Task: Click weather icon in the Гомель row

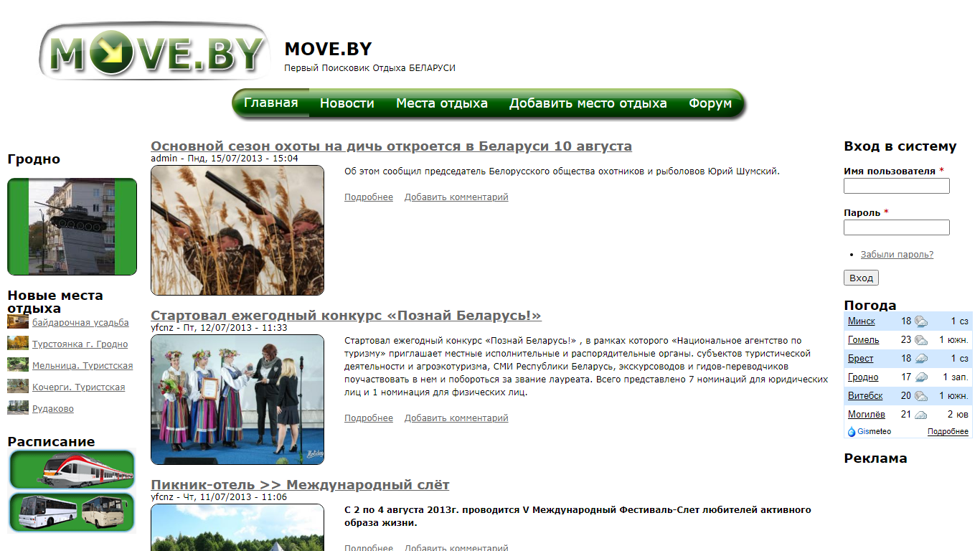Action: (921, 340)
